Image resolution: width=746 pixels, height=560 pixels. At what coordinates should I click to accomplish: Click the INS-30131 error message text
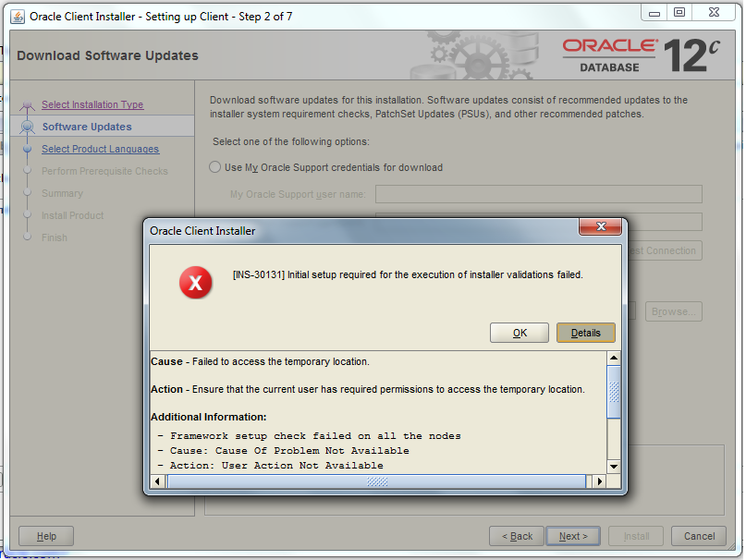coord(408,274)
